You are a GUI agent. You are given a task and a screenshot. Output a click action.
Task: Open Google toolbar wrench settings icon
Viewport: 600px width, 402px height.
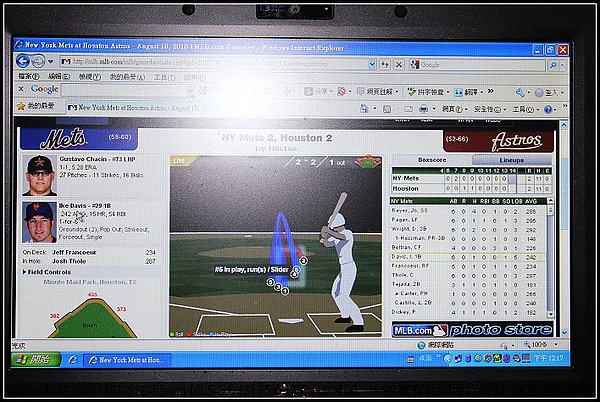point(520,93)
